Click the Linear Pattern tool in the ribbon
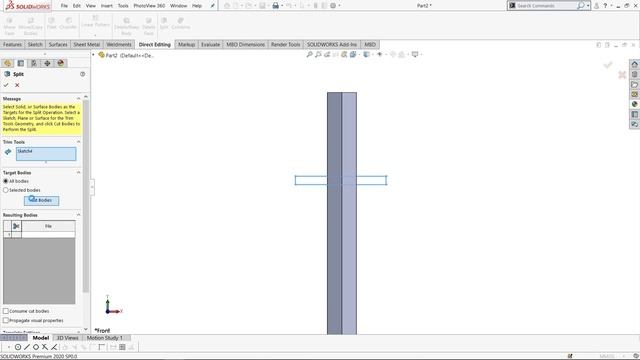Image resolution: width=640 pixels, height=360 pixels. pyautogui.click(x=95, y=22)
